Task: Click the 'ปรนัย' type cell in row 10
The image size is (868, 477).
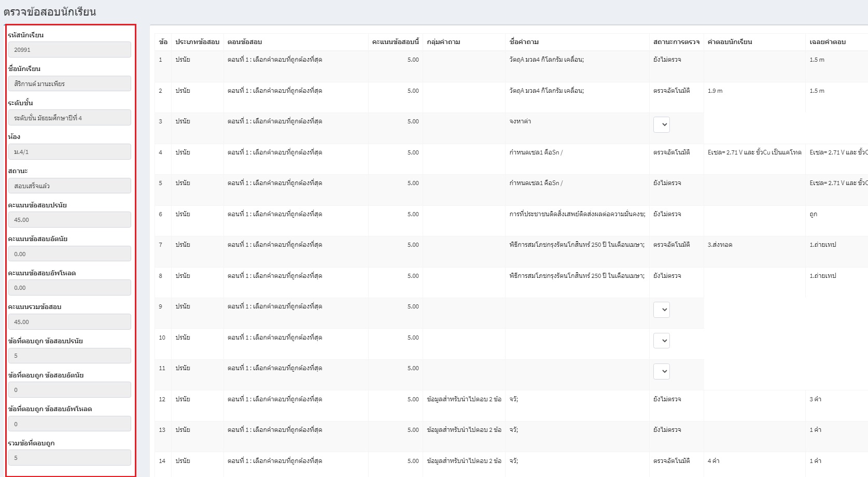Action: tap(183, 338)
